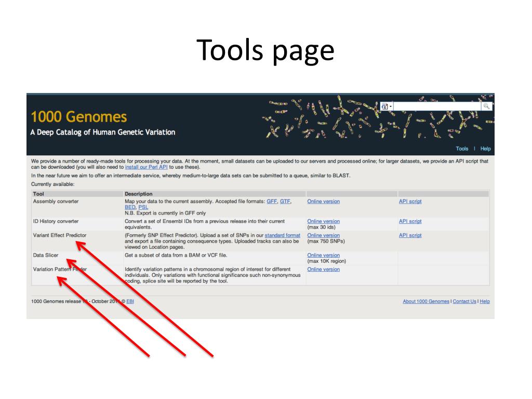The height and width of the screenshot is (399, 532).
Task: Open Variant Effect Predictor Online version
Action: 323,235
